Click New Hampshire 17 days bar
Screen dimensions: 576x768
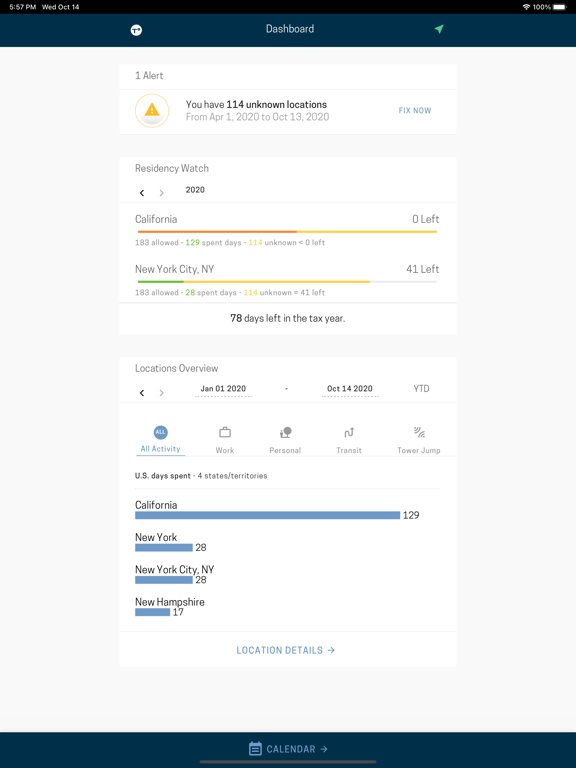pos(152,612)
